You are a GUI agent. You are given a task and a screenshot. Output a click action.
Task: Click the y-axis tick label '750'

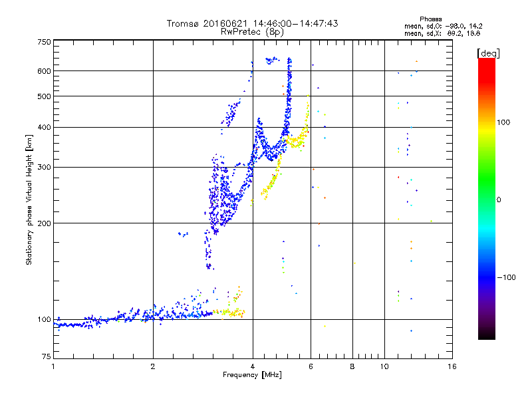coord(45,42)
